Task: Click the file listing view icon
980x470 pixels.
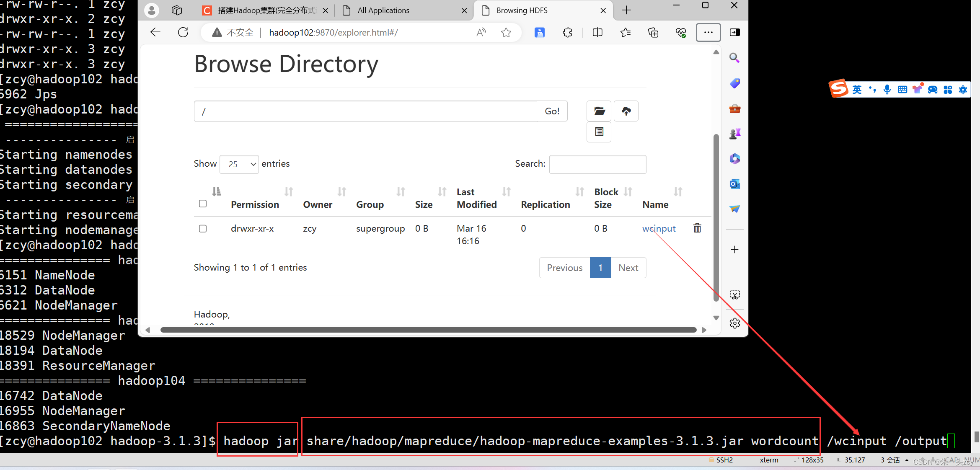Action: [x=600, y=131]
